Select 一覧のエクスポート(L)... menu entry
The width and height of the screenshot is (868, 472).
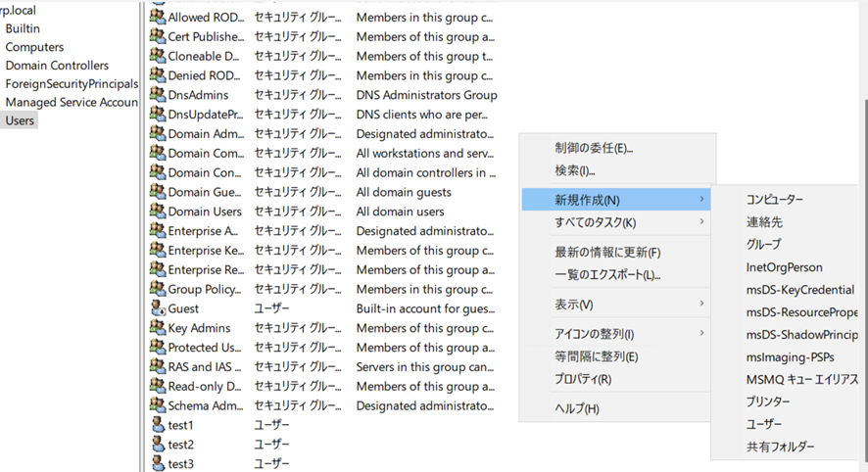[x=607, y=275]
